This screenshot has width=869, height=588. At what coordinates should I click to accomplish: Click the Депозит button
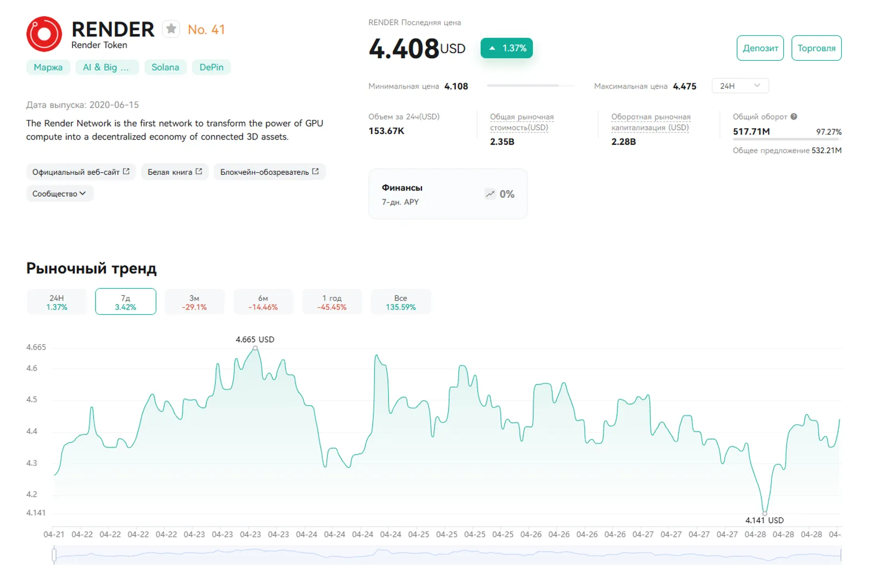click(760, 48)
